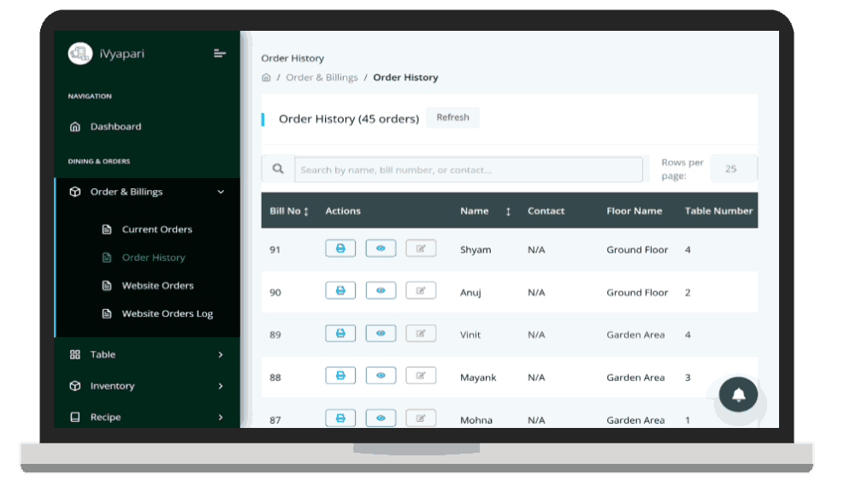Click the search magnifier icon
The height and width of the screenshot is (487, 868).
pos(278,169)
